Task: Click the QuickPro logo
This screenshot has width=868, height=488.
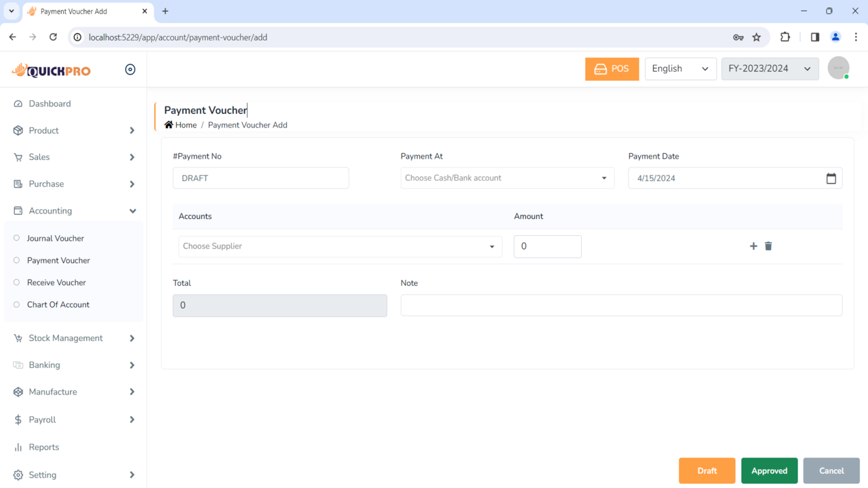Action: coord(51,69)
